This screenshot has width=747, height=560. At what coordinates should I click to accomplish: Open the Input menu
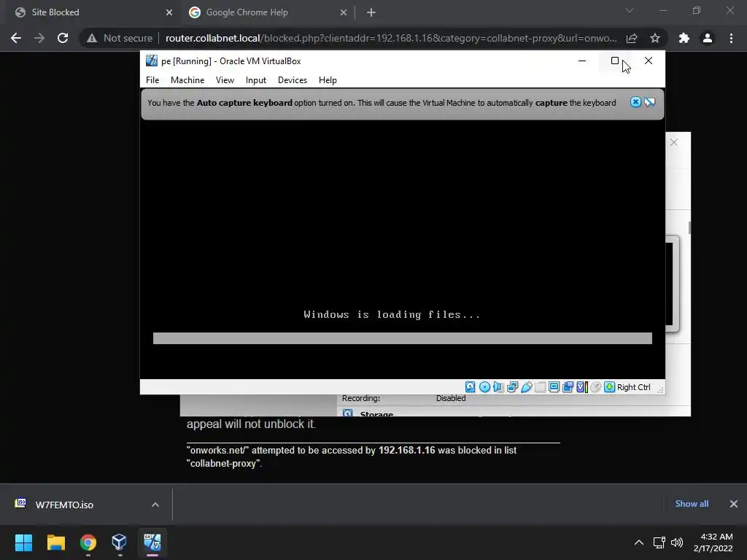256,80
